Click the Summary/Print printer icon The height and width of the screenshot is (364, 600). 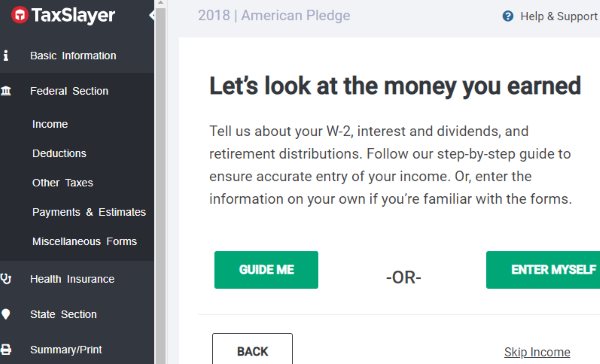tap(6, 349)
